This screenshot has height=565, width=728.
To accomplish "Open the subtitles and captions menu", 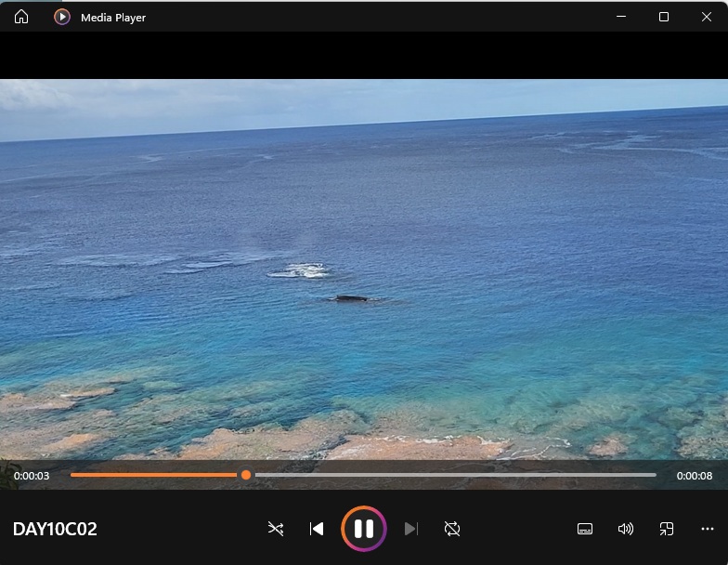I will click(x=585, y=529).
